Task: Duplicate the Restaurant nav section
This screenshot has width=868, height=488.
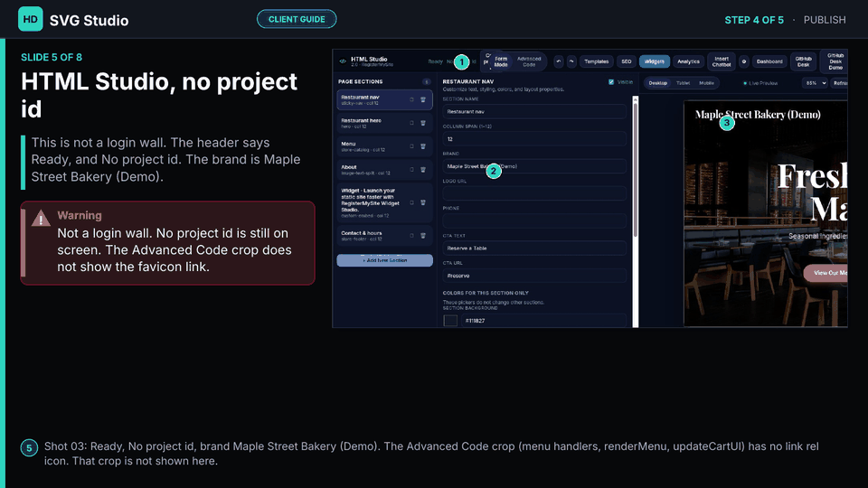Action: pos(411,99)
